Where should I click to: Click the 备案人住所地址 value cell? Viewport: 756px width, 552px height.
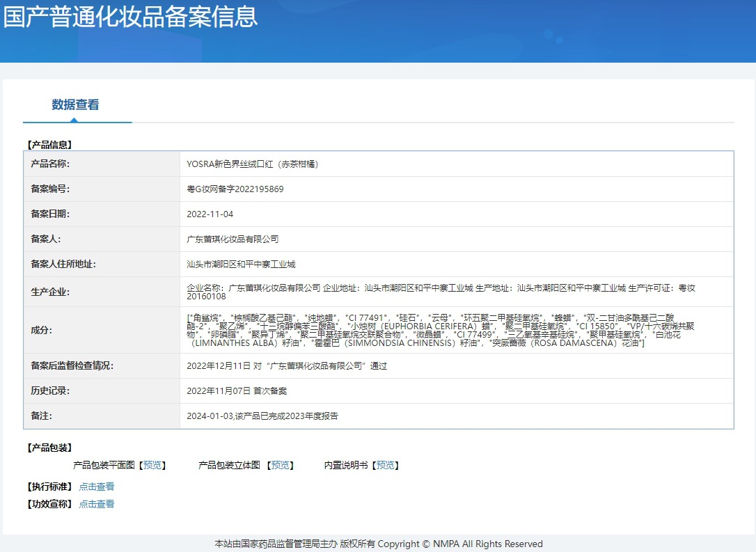[x=457, y=265]
